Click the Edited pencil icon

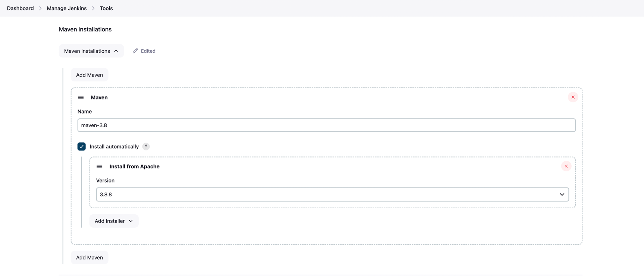[135, 51]
